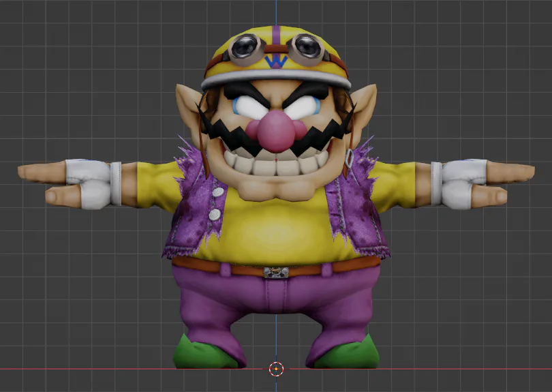Select the model's left goggle lens
The width and height of the screenshot is (552, 392).
click(245, 47)
